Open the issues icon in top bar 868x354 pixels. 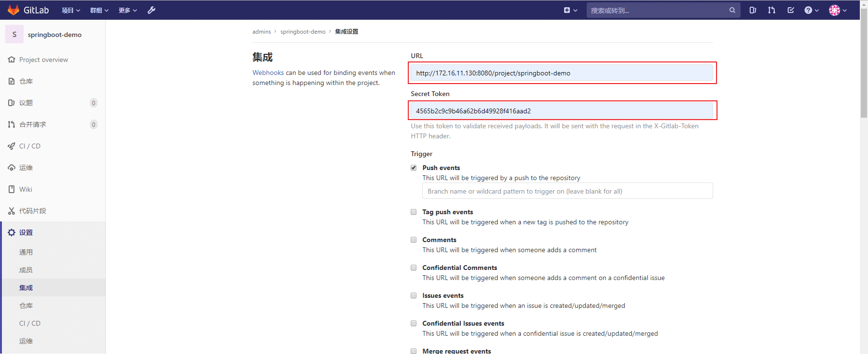(x=753, y=10)
